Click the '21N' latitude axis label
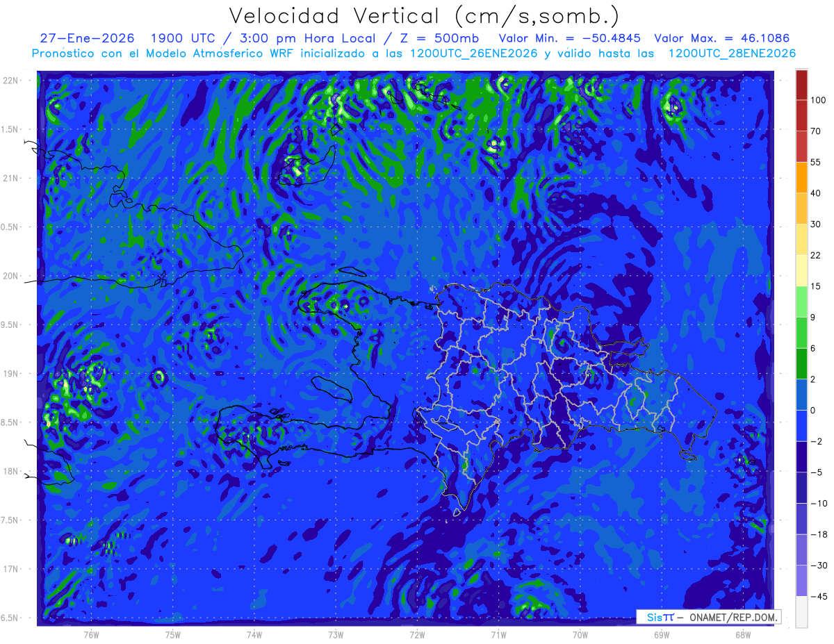This screenshot has width=834, height=644. point(11,179)
